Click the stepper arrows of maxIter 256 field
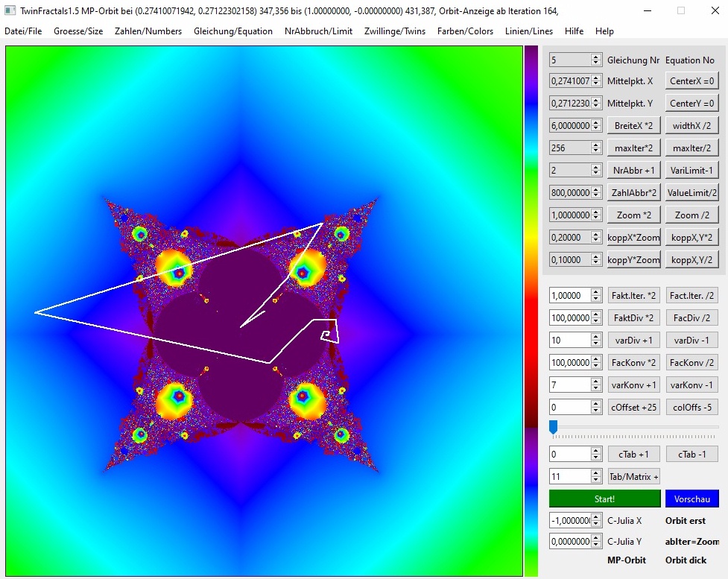Image resolution: width=728 pixels, height=579 pixels. coord(596,148)
